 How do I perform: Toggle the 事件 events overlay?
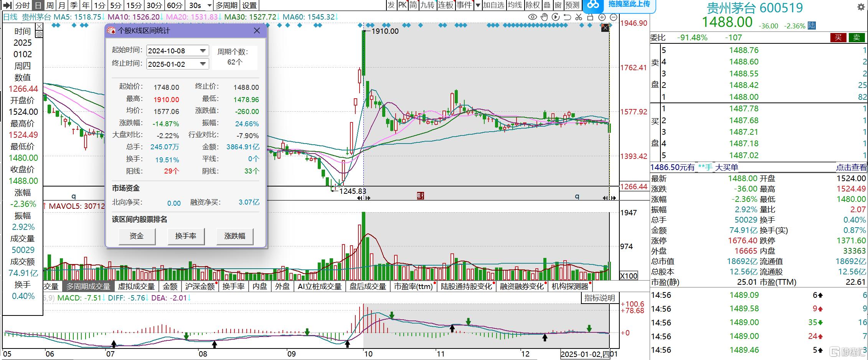(464, 5)
